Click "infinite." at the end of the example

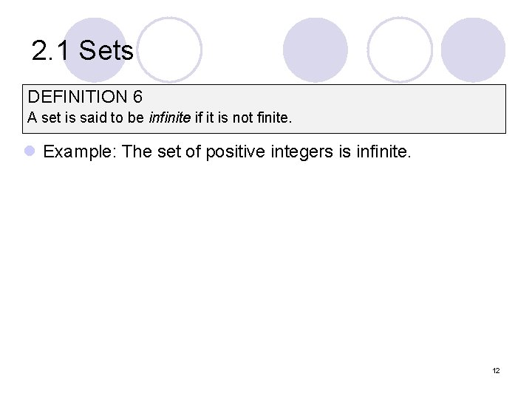(x=383, y=151)
